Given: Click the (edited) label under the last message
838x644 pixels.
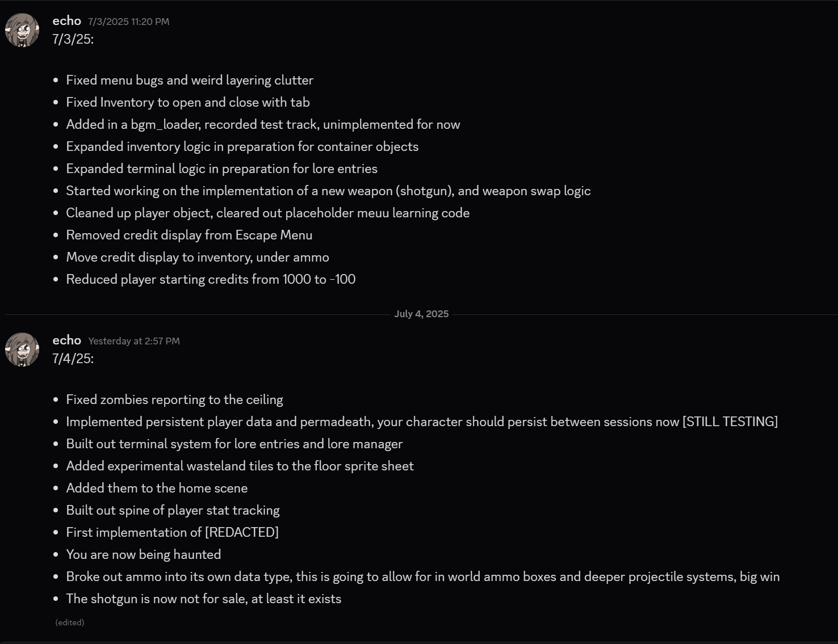Looking at the screenshot, I should pyautogui.click(x=70, y=622).
